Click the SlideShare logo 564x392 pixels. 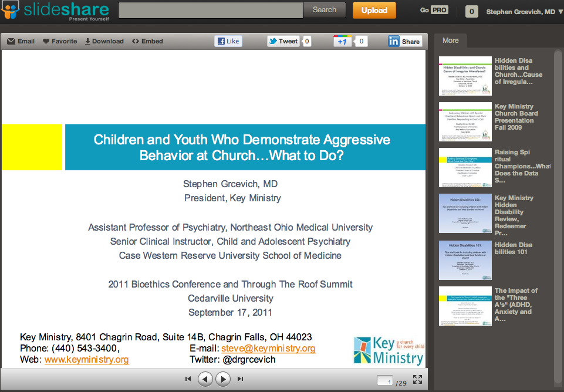pyautogui.click(x=55, y=11)
